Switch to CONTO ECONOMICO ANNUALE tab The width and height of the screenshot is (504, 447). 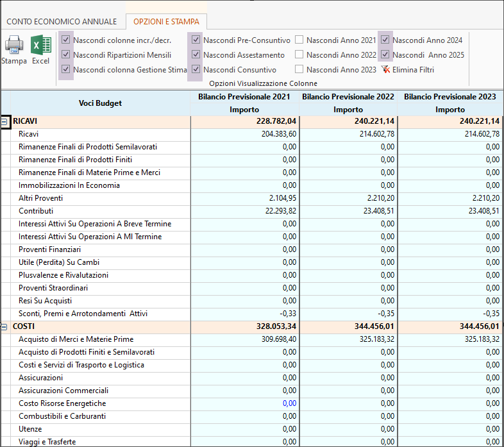(x=62, y=22)
